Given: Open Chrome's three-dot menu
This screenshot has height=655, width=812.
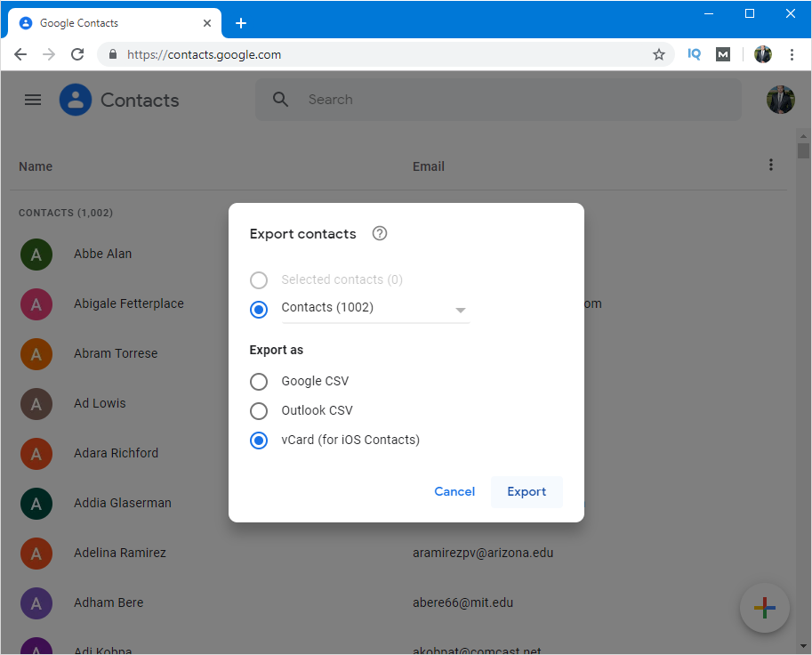Looking at the screenshot, I should (792, 54).
